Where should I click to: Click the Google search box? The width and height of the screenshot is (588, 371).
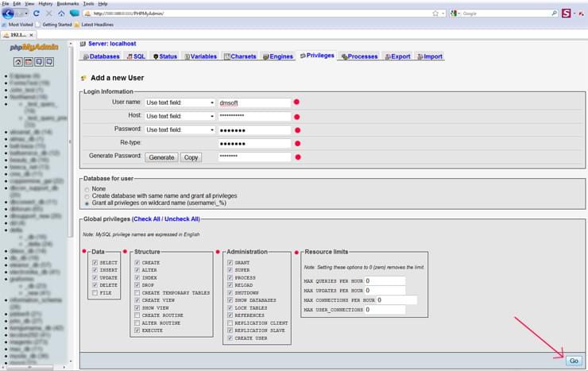click(506, 14)
